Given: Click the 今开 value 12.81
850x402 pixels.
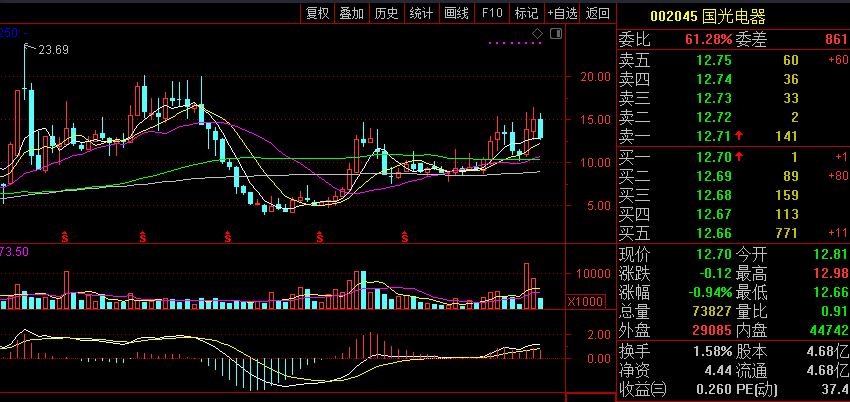Looking at the screenshot, I should 830,254.
